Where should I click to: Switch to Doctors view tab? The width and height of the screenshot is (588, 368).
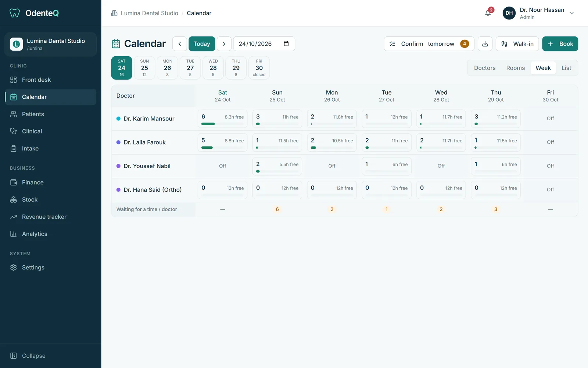pyautogui.click(x=485, y=68)
